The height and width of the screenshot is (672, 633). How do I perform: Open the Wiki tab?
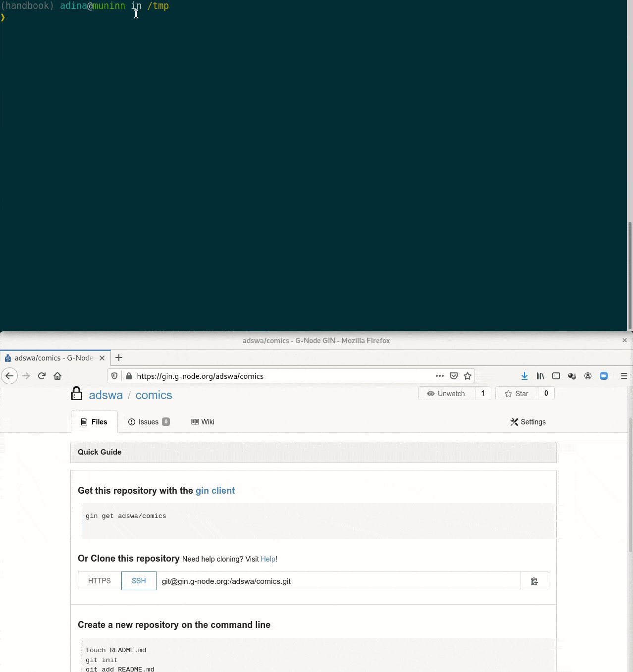point(203,422)
